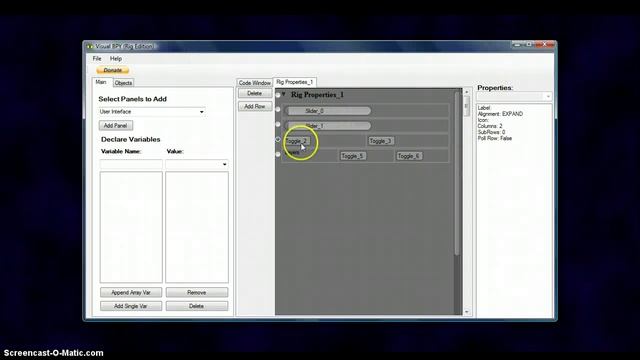The height and width of the screenshot is (360, 640).
Task: Open the User Interface panel dropdown
Action: point(202,112)
